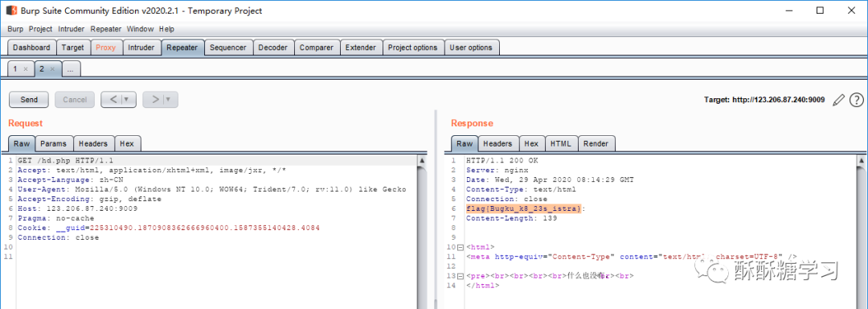Open the Burp menu
Image resolution: width=868 pixels, height=309 pixels.
tap(15, 29)
